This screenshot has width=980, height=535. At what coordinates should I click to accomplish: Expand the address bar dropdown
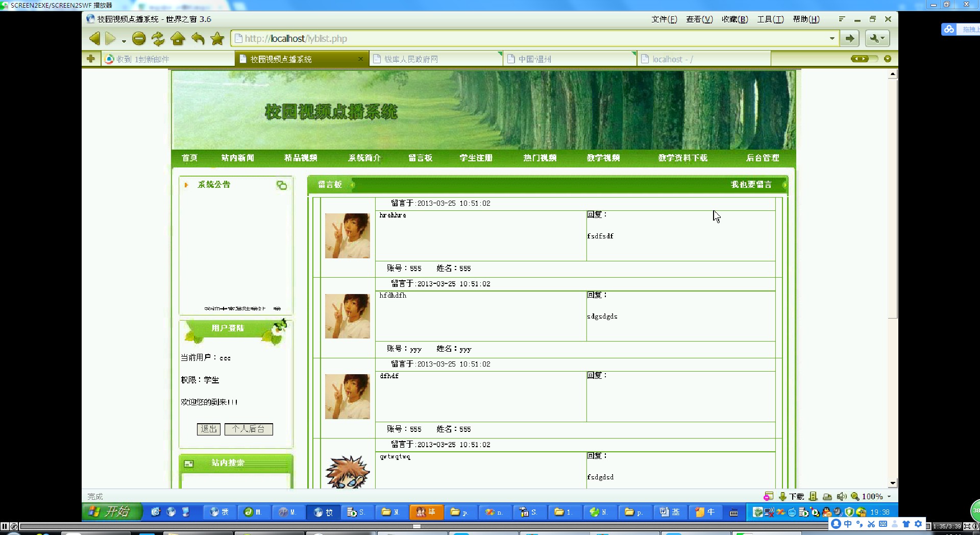click(832, 38)
